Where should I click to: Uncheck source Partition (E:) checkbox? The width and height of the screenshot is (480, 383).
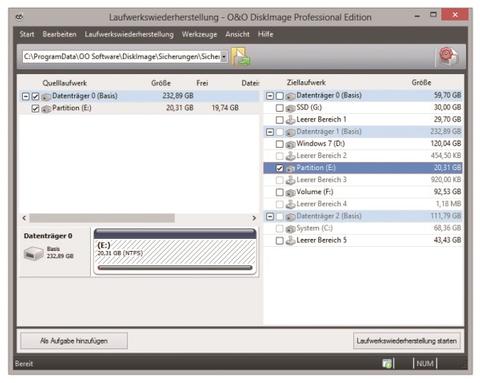click(x=35, y=108)
